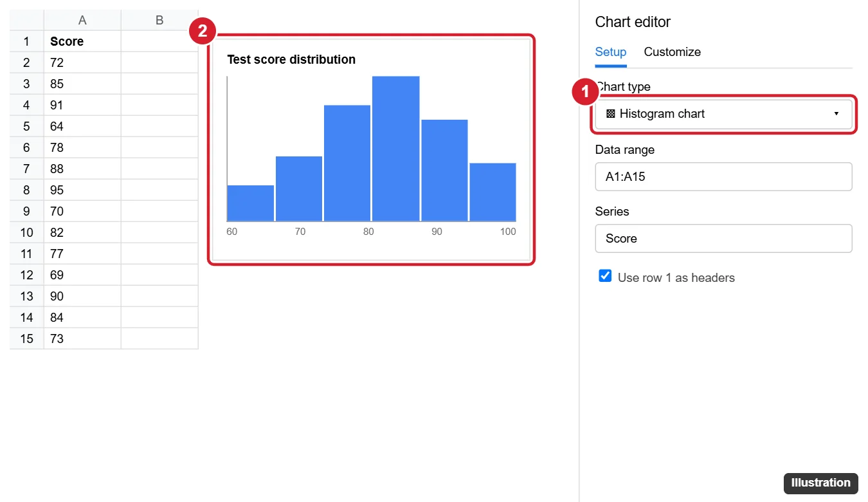Image resolution: width=868 pixels, height=502 pixels.
Task: Select cell containing 77
Action: click(82, 254)
